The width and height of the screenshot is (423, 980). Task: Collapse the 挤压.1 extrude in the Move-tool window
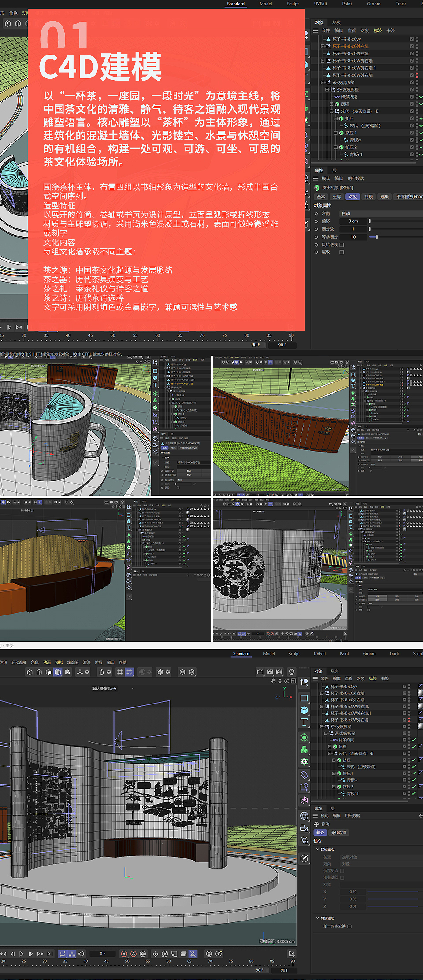[334, 774]
